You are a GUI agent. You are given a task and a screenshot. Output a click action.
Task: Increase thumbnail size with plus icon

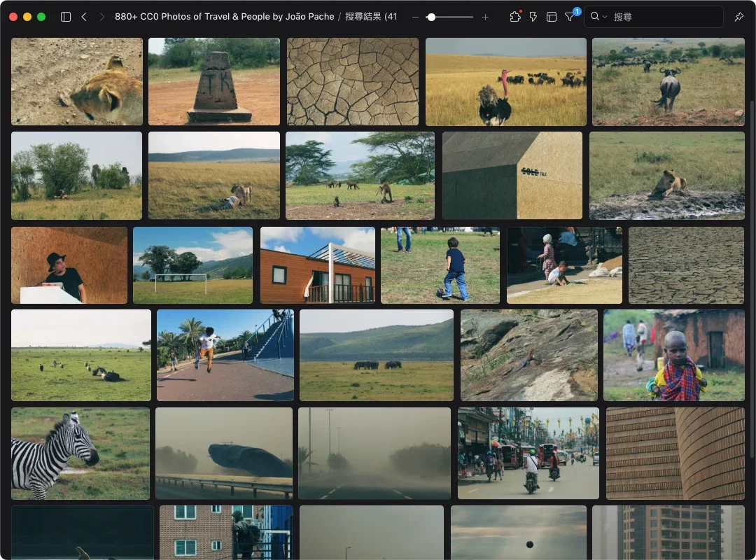point(485,17)
